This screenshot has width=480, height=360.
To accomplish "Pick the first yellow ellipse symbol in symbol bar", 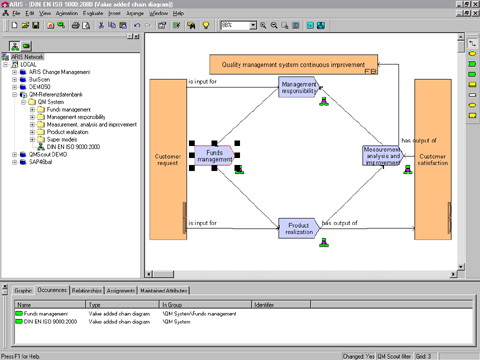I will coord(472,53).
